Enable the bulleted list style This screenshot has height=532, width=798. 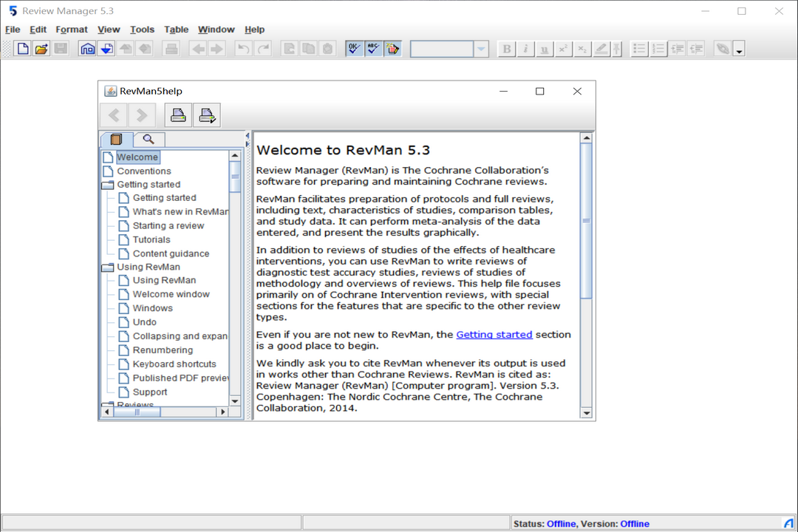coord(638,49)
